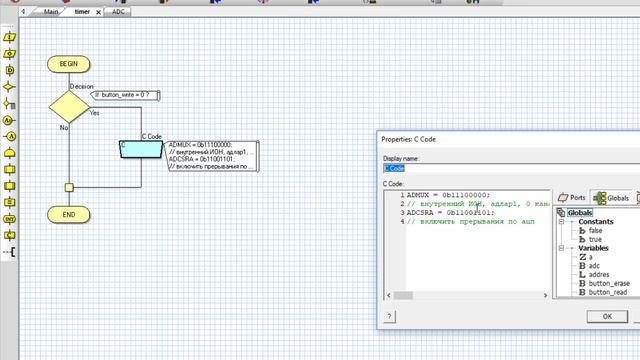Select the Macro call icon in the toolbox
Viewport: 640px width, 360px height.
click(x=9, y=169)
